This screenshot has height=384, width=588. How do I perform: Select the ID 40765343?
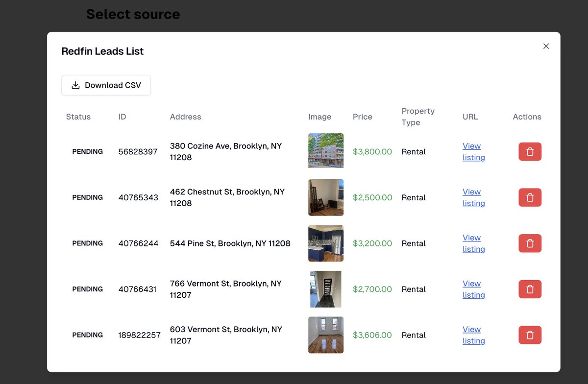[138, 197]
